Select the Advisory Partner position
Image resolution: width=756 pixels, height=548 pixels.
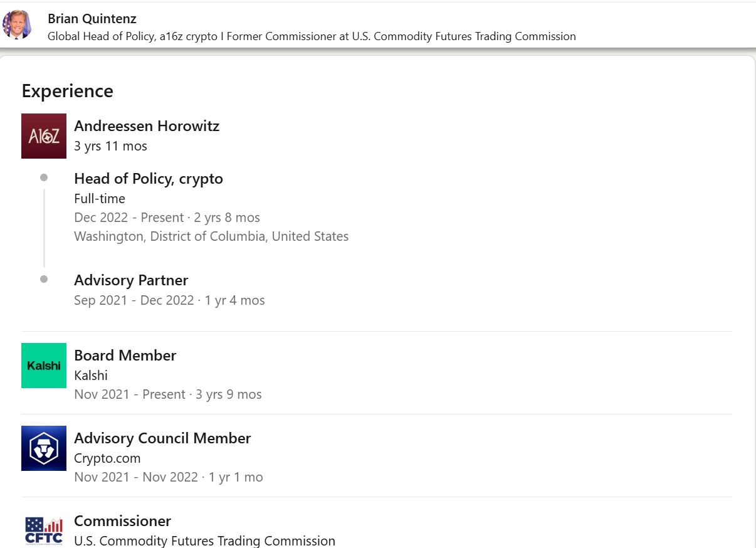click(131, 280)
